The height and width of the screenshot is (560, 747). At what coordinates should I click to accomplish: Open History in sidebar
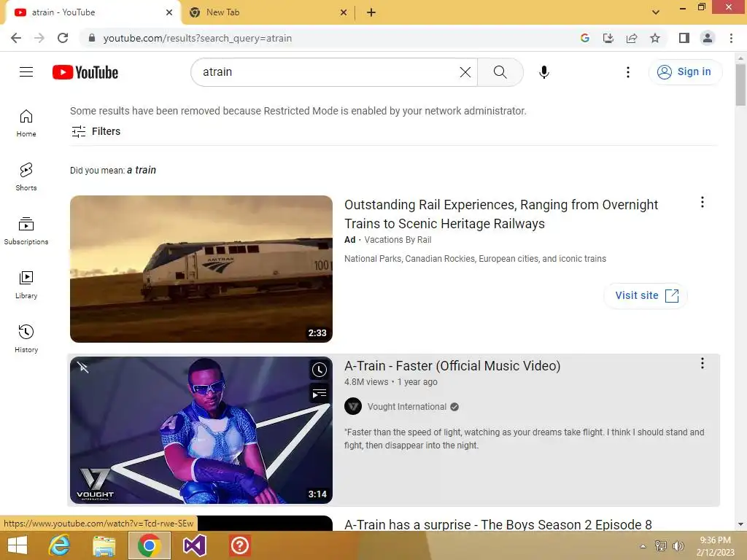(26, 338)
